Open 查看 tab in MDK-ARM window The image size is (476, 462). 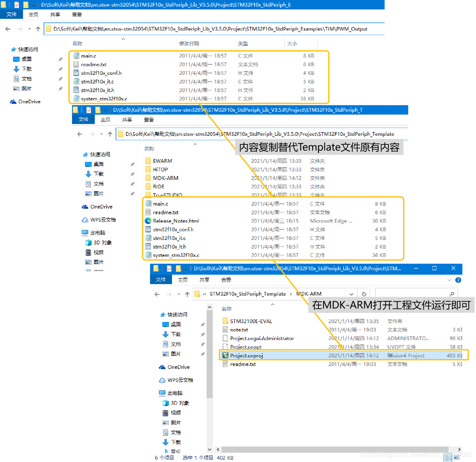click(226, 280)
